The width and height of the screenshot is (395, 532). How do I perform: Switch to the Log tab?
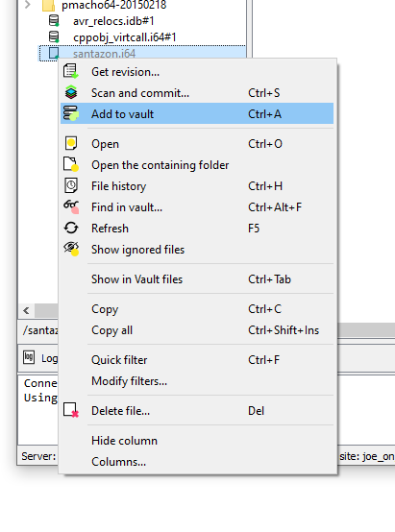coord(40,358)
